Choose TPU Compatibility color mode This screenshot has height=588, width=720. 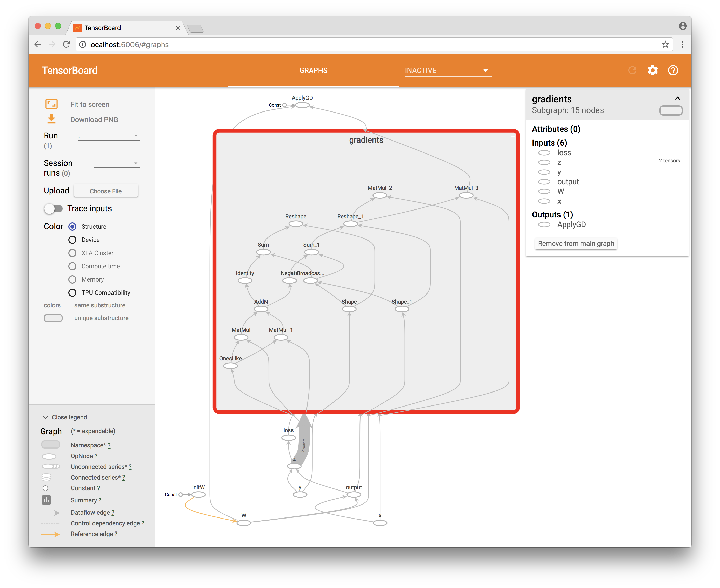click(x=72, y=293)
